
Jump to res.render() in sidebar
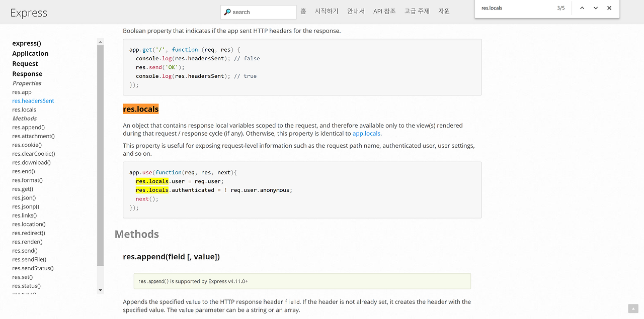27,242
